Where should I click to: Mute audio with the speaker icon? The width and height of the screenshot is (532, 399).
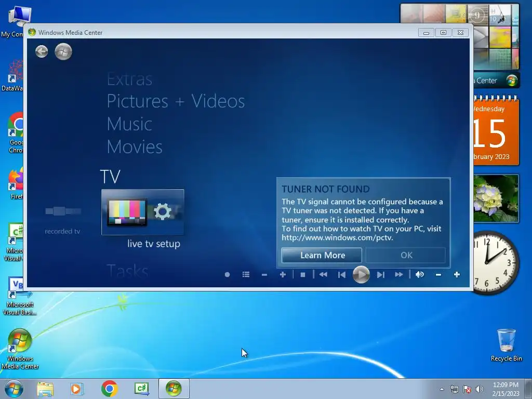[420, 274]
